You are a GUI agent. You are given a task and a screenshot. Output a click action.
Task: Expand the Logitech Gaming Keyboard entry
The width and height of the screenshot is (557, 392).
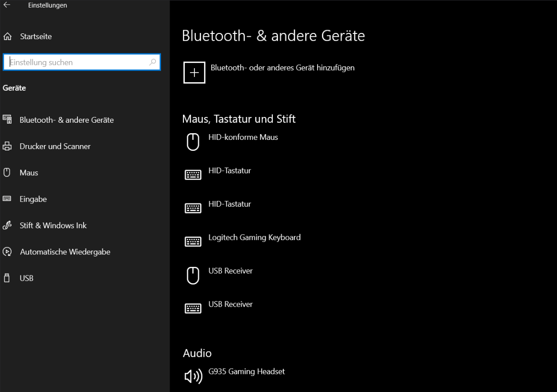coord(255,237)
